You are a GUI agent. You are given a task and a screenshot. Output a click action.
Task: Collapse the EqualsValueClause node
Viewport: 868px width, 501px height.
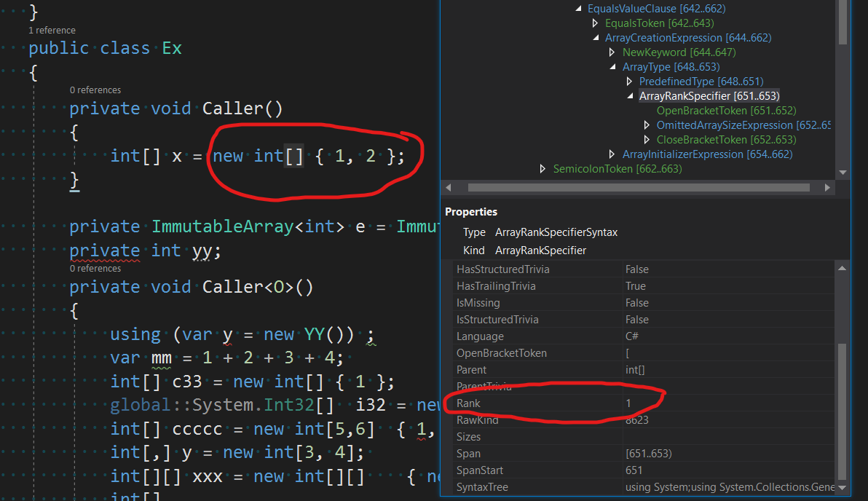pos(578,8)
